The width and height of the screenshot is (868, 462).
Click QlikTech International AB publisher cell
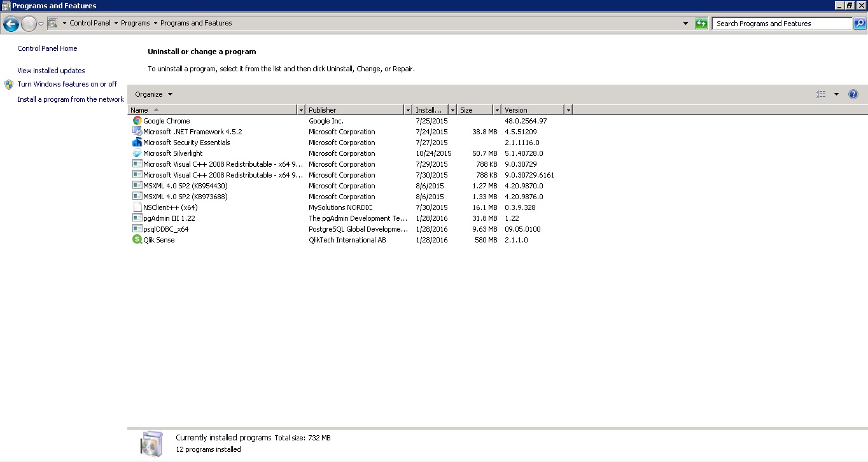[x=347, y=240]
